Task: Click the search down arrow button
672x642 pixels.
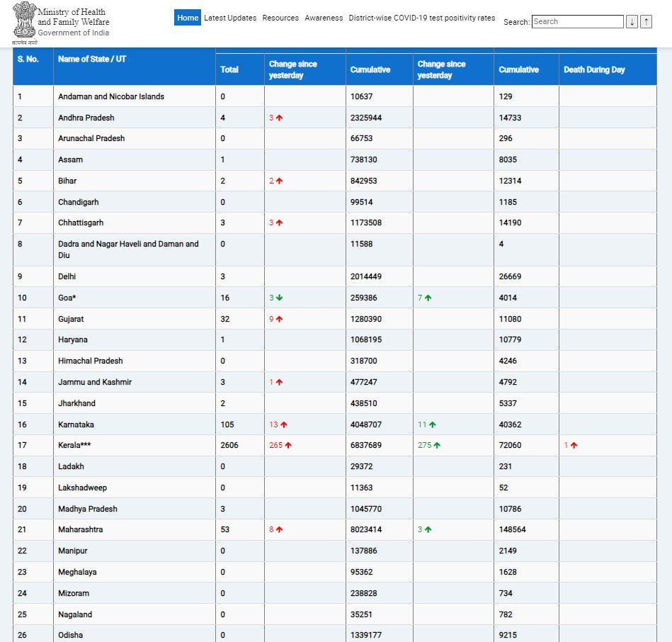Action: click(632, 21)
